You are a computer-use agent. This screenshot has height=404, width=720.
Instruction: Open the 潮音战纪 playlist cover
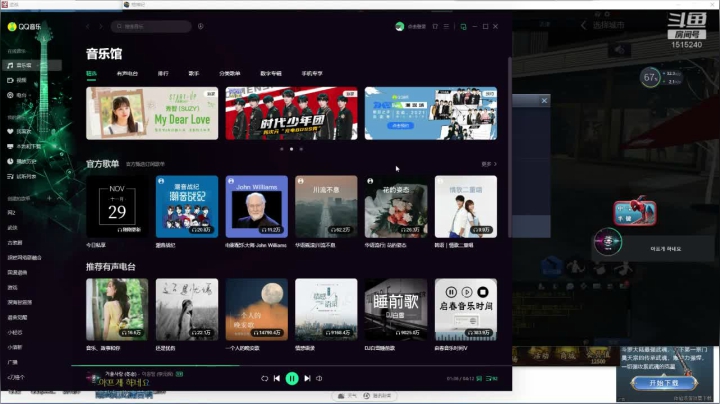pyautogui.click(x=187, y=207)
